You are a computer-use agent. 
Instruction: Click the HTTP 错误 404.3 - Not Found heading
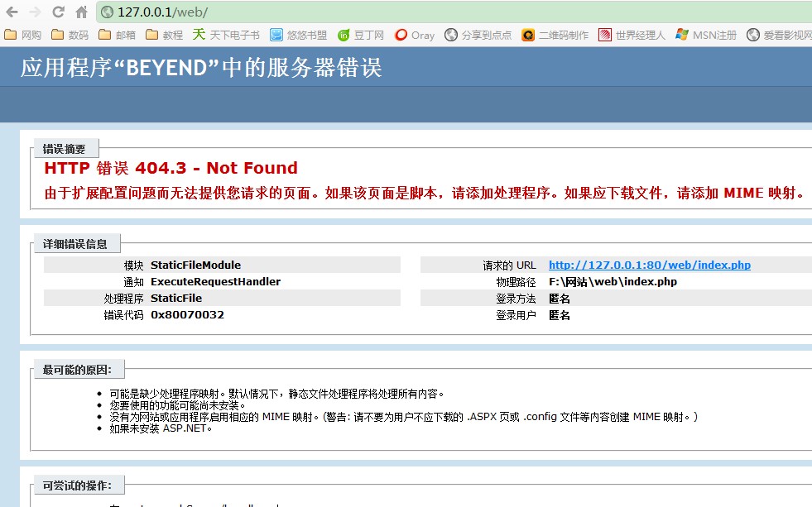171,168
